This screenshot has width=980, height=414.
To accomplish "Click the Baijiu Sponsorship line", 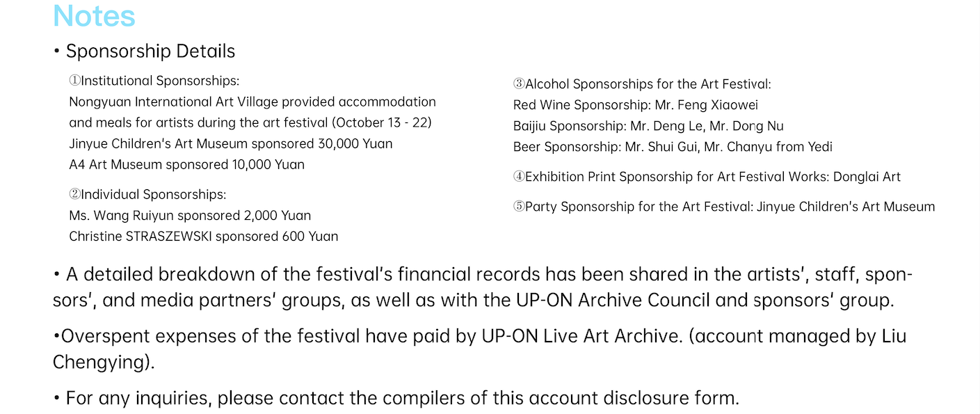I will (648, 126).
